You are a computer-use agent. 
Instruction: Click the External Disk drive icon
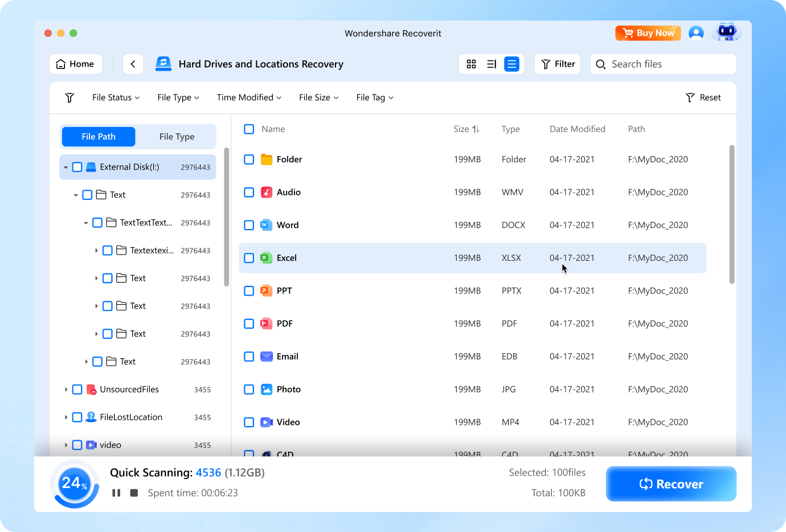(x=91, y=167)
